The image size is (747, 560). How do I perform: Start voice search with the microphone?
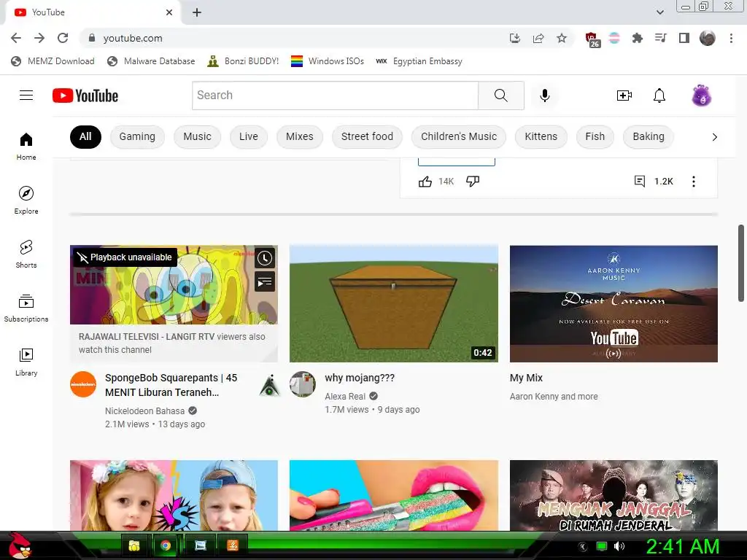point(544,96)
